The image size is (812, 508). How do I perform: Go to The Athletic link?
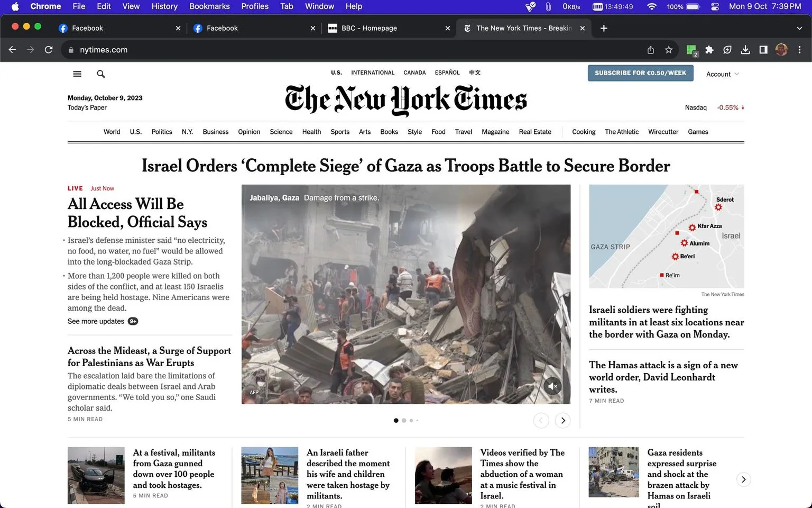pyautogui.click(x=622, y=132)
